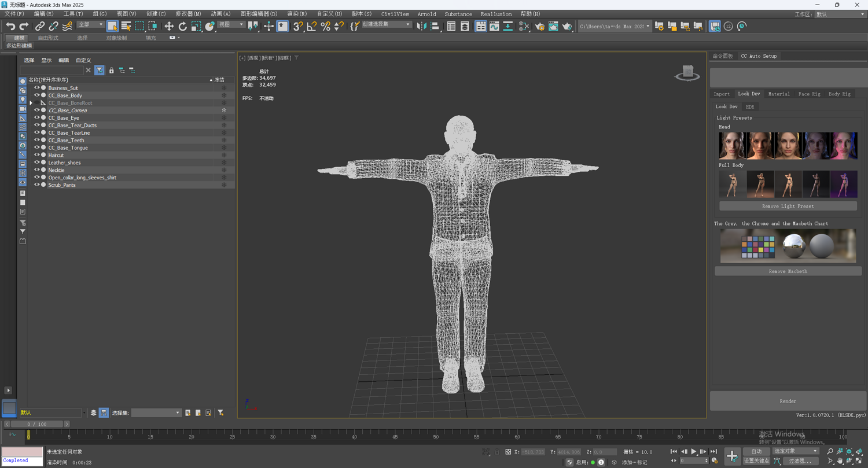Toggle the Angle Snap icon
Screen dimensions: 868x468
tap(312, 26)
